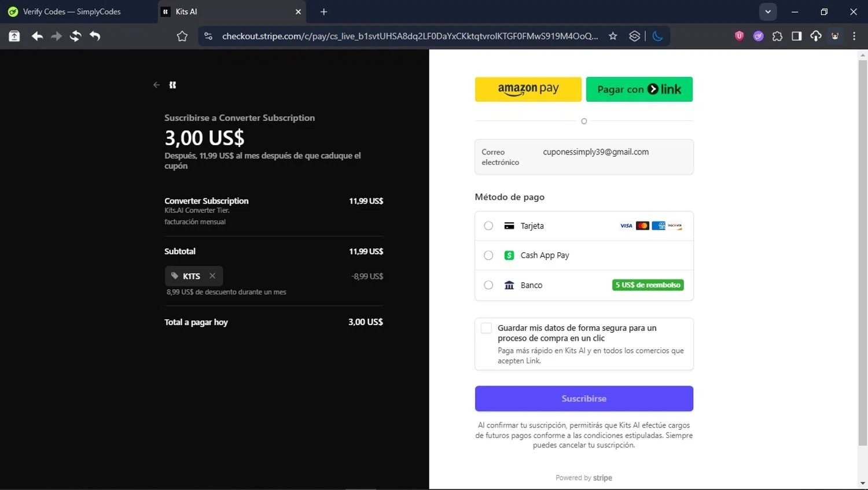Screen dimensions: 868x490
Task: Click the email address field
Action: click(x=584, y=157)
